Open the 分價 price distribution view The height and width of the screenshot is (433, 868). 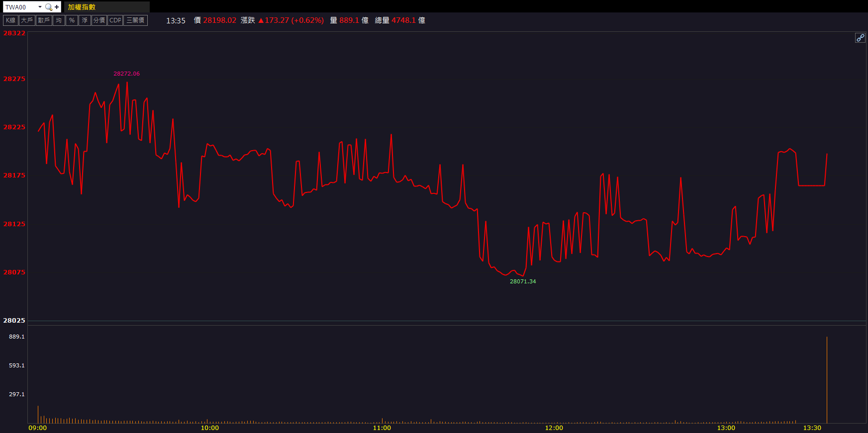click(x=99, y=20)
